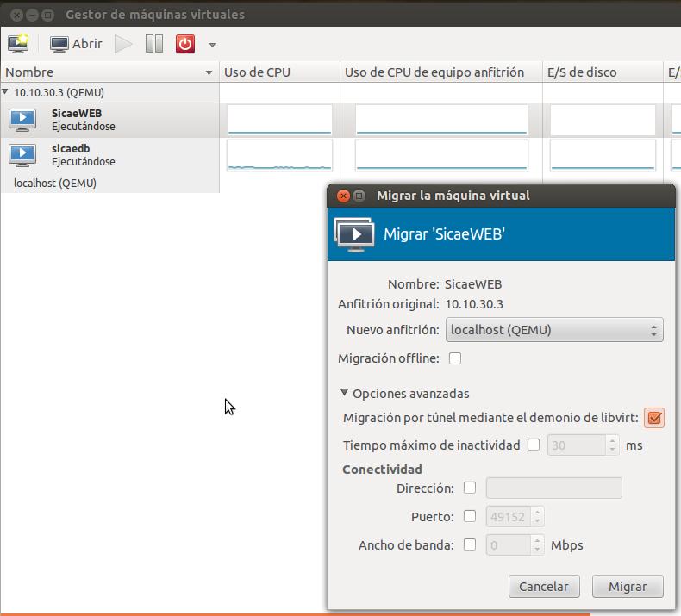Click the Abrir toolbar button

tap(77, 43)
